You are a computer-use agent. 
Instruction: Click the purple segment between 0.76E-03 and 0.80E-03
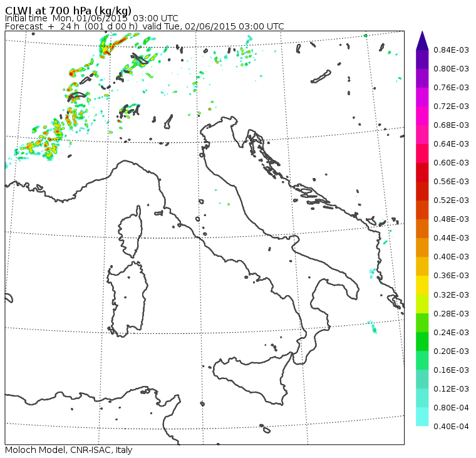[422, 78]
